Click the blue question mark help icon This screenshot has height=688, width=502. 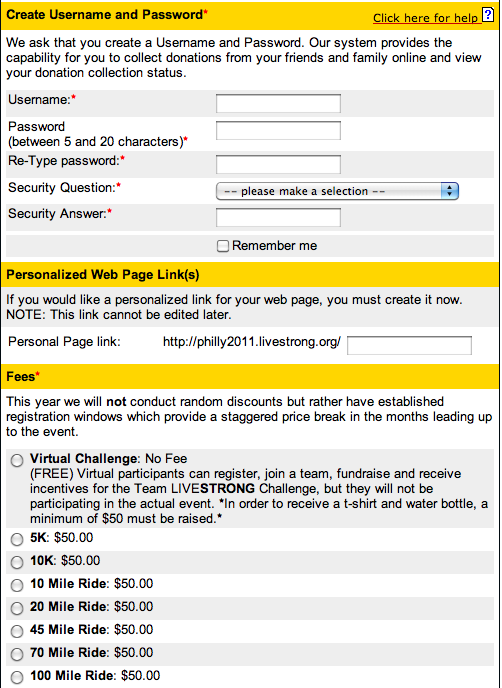point(488,15)
